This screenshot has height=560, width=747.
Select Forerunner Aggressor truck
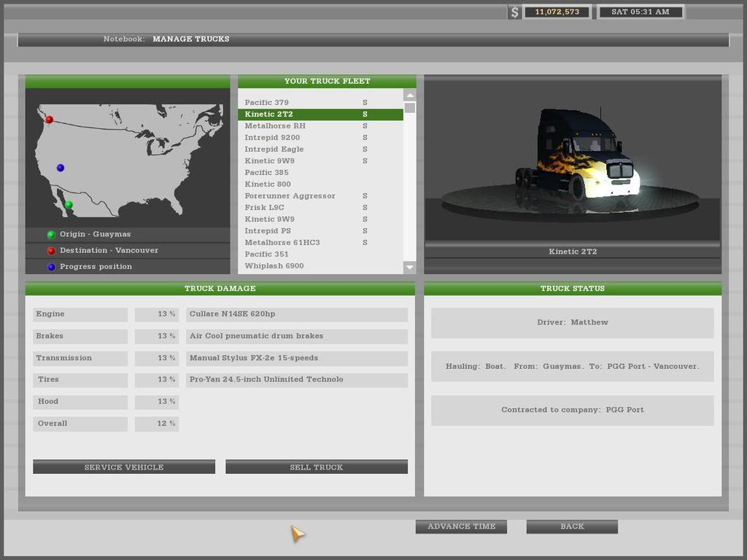click(x=290, y=196)
